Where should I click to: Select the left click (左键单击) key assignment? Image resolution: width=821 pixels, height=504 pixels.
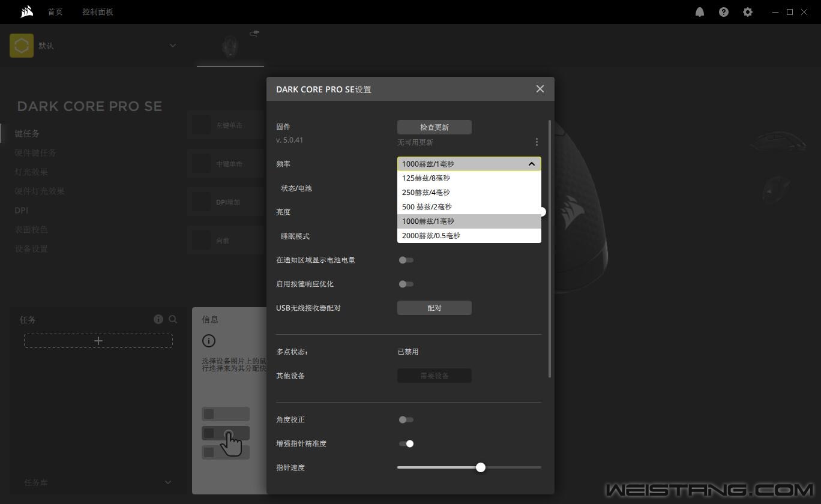[227, 125]
